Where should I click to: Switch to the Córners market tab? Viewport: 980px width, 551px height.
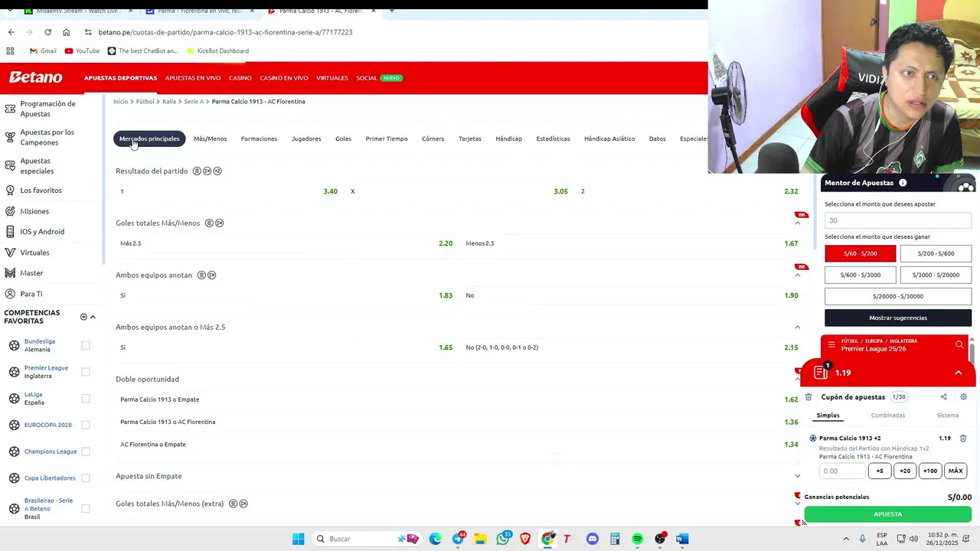(x=433, y=139)
